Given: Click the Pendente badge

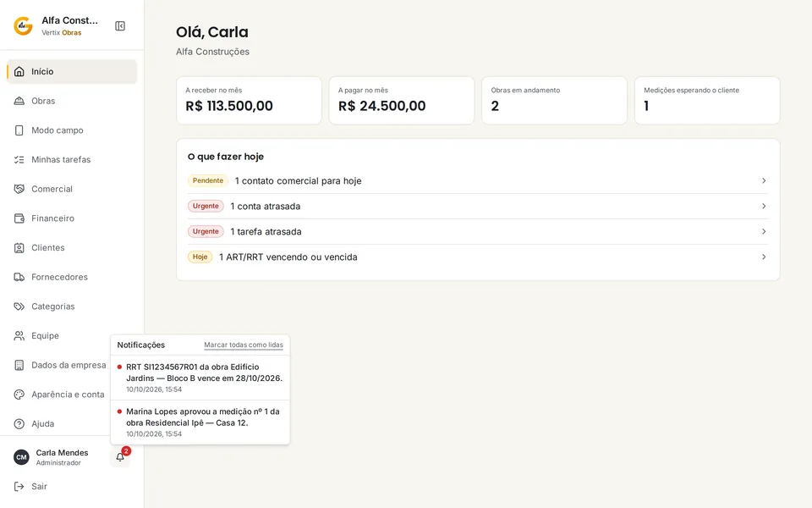Looking at the screenshot, I should [208, 181].
